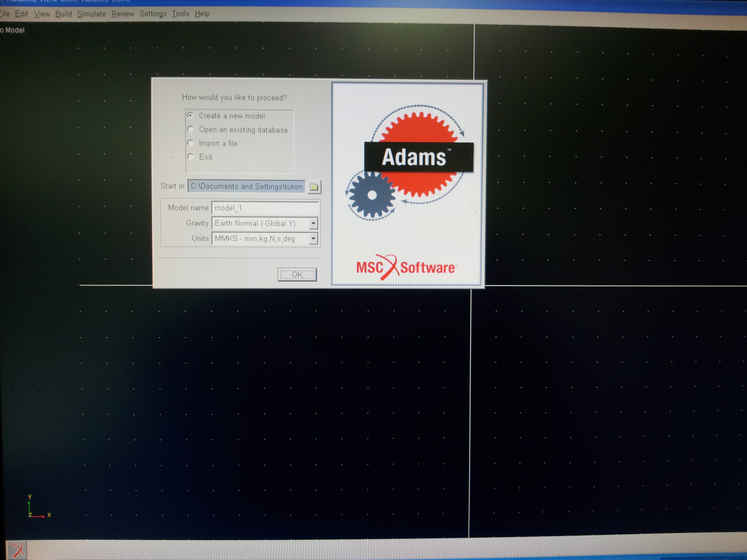Open the Simulate menu

click(x=91, y=14)
